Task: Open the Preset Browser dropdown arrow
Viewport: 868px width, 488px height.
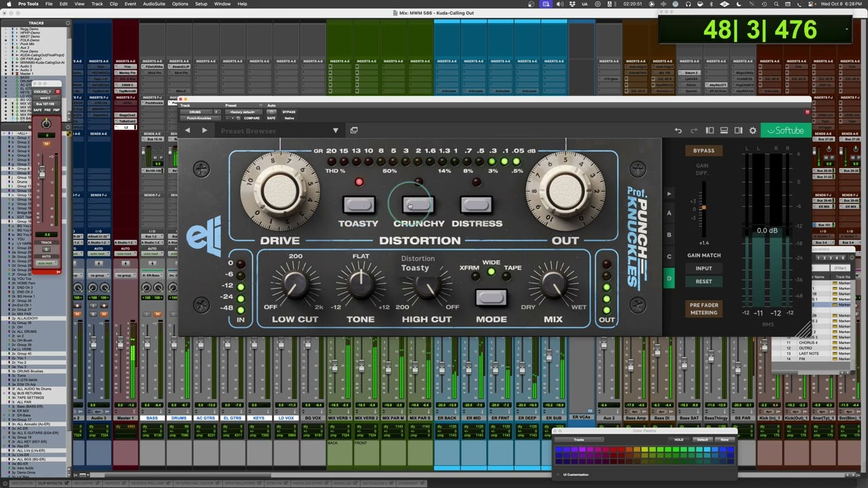Action: coord(335,131)
